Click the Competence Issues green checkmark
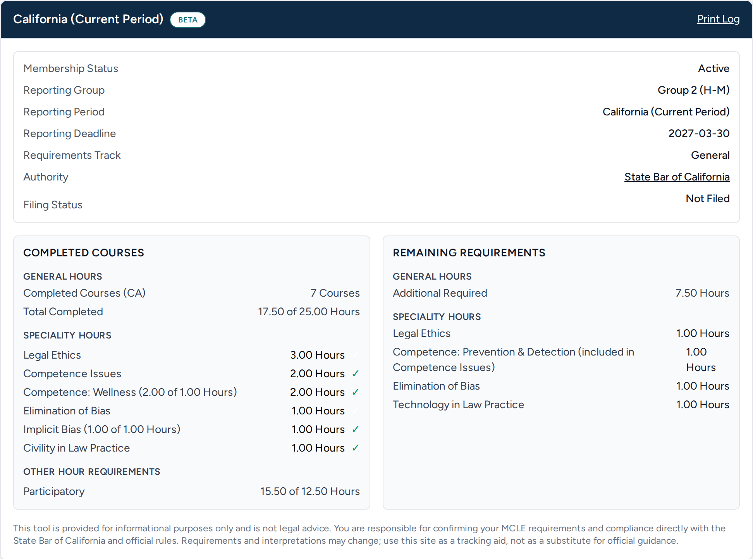753x560 pixels. [356, 374]
